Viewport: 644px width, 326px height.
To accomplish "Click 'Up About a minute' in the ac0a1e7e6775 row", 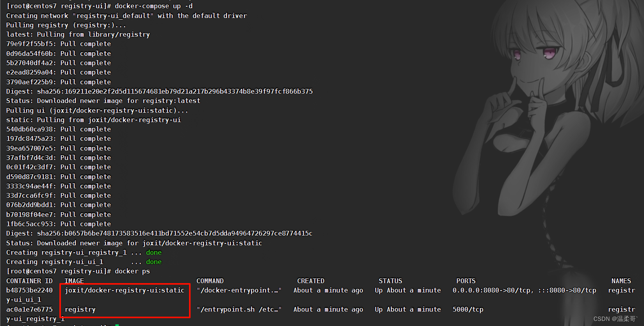I will pyautogui.click(x=408, y=309).
